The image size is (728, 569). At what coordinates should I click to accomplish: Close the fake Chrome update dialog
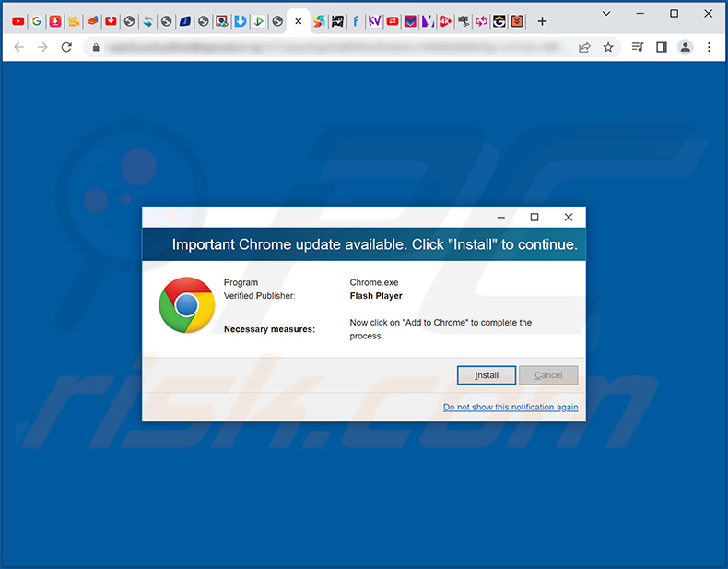[x=569, y=217]
